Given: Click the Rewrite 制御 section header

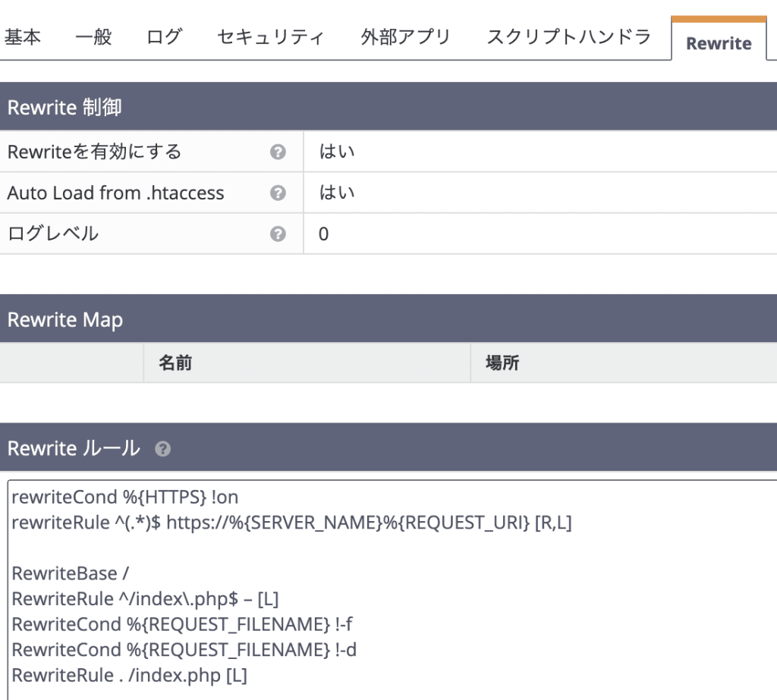Looking at the screenshot, I should pyautogui.click(x=388, y=106).
